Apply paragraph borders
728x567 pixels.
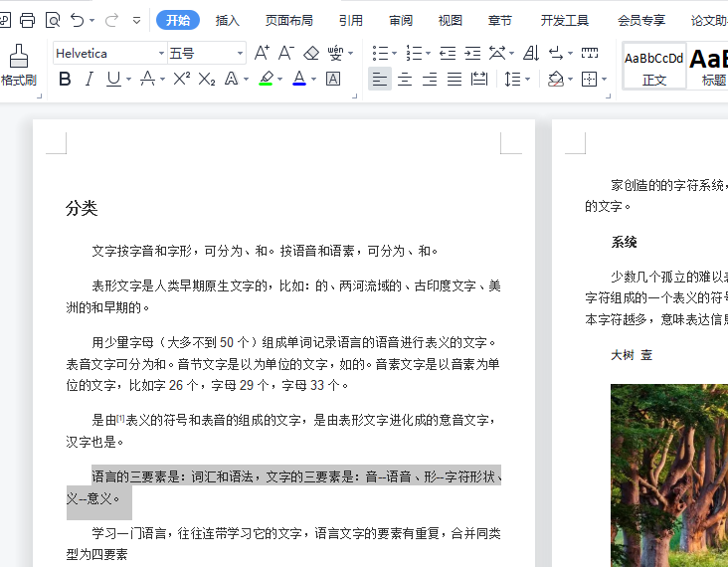(590, 79)
